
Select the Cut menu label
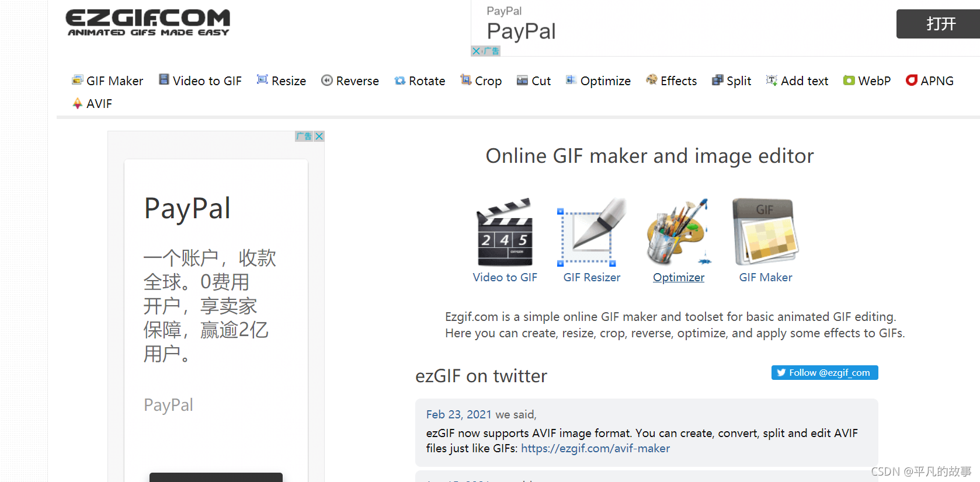(541, 81)
